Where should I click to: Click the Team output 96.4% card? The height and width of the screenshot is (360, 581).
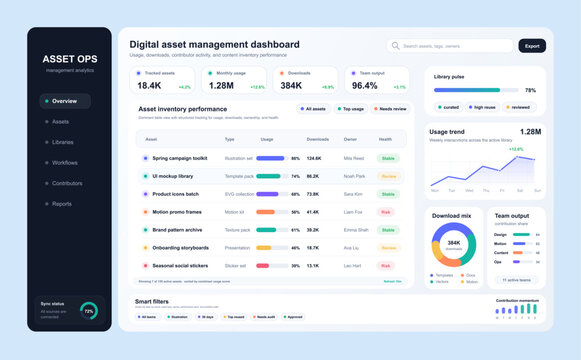pos(377,80)
